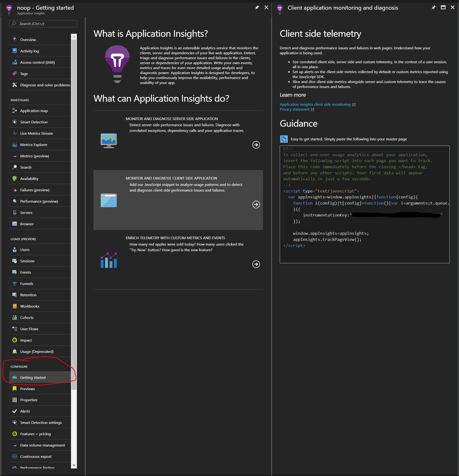Open the Alerts section
This screenshot has height=476, width=459.
tap(25, 411)
